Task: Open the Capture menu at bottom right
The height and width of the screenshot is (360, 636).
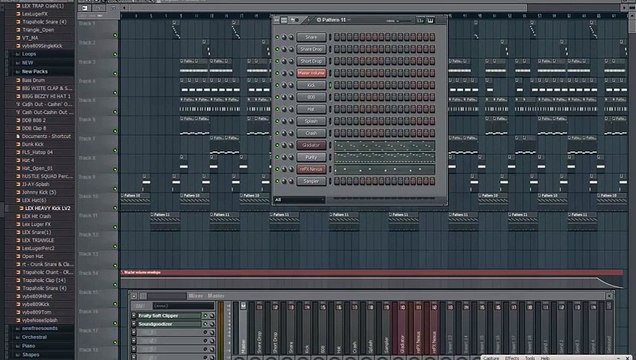Action: (x=491, y=358)
